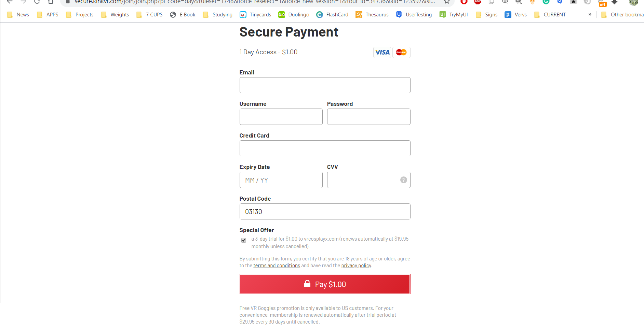Open the News bookmarks folder
The height and width of the screenshot is (328, 644).
(18, 15)
